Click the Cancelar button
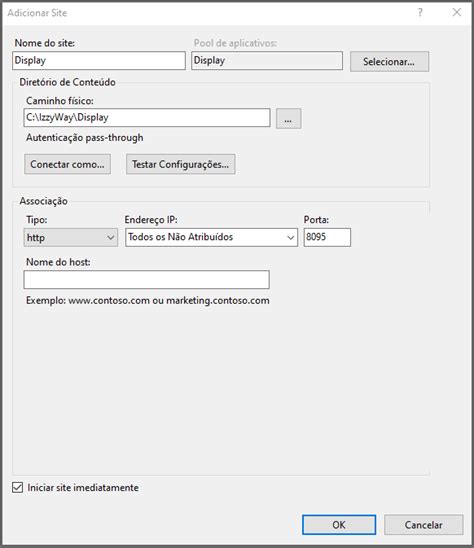This screenshot has height=548, width=474. tap(424, 525)
